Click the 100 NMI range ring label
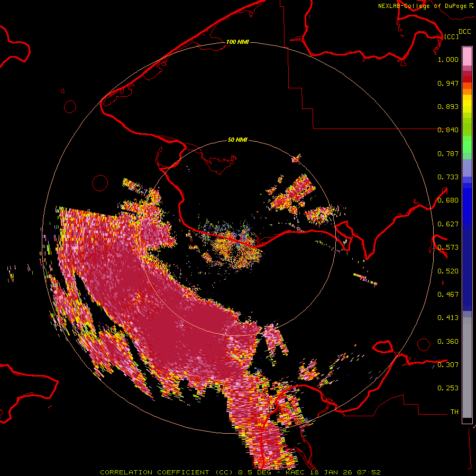 pyautogui.click(x=237, y=42)
